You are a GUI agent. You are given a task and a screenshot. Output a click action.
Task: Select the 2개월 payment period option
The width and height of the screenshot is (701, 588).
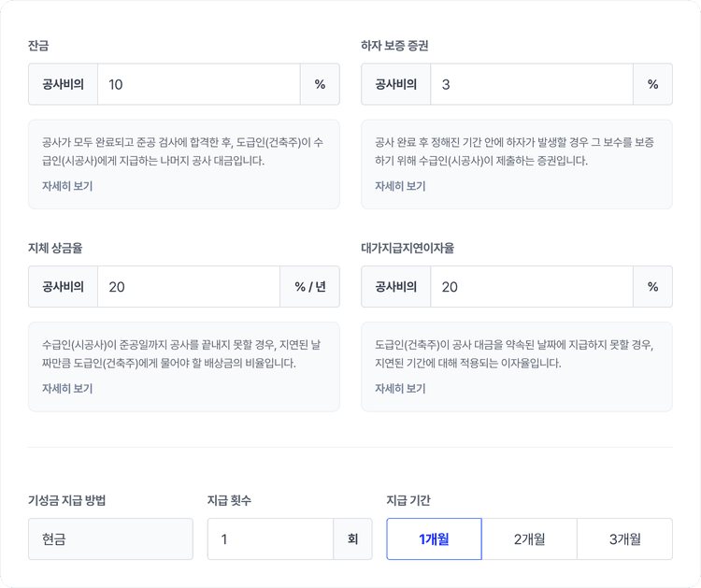coord(529,539)
